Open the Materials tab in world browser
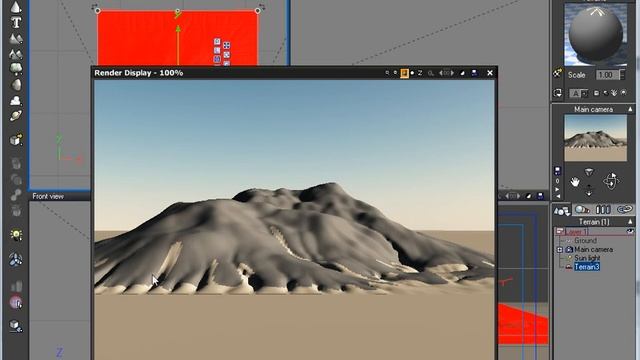 click(x=582, y=210)
